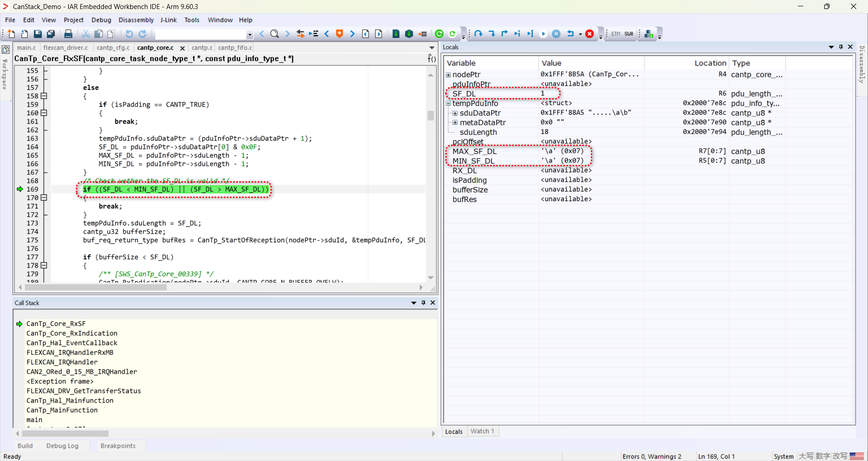This screenshot has height=461, width=868.
Task: Toggle the ETM trace toolbar button
Action: click(616, 34)
